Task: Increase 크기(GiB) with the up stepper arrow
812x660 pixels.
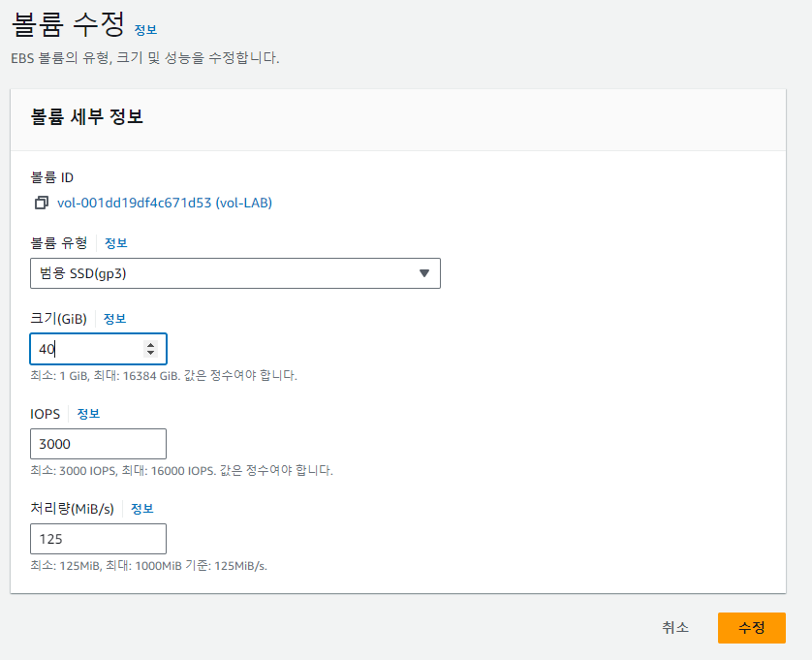Action: (151, 344)
